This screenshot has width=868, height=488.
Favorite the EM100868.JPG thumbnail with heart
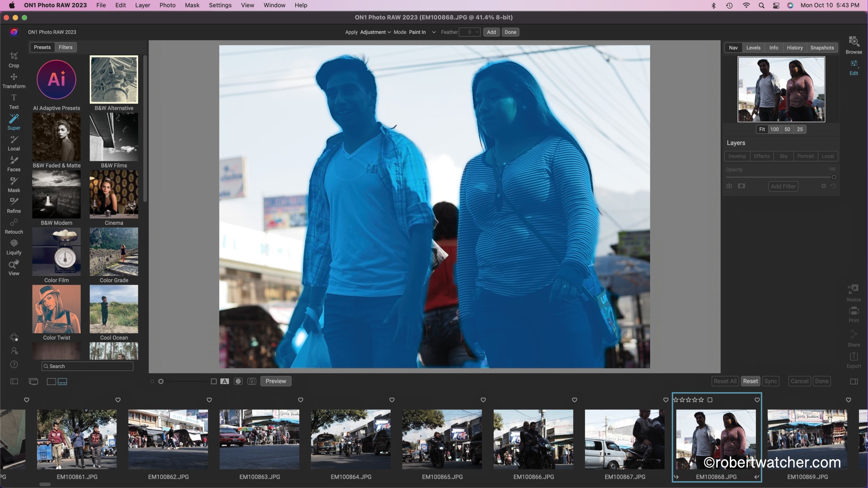[757, 400]
